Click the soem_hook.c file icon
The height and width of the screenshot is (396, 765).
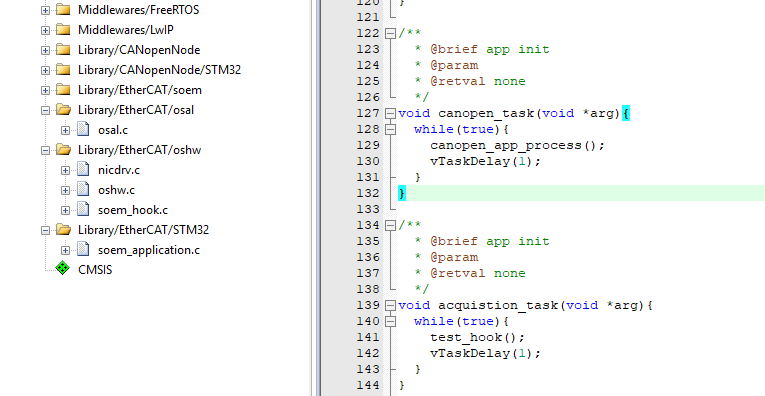[x=83, y=209]
